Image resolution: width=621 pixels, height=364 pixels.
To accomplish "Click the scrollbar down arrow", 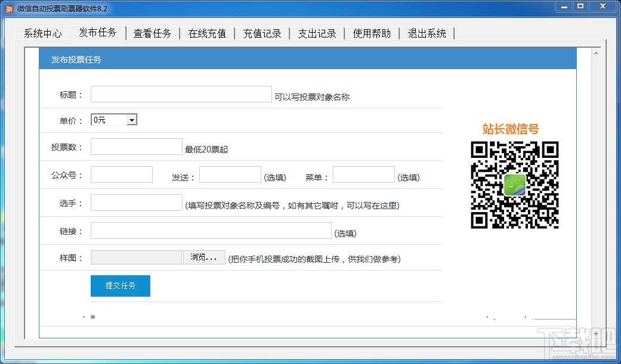I will tap(596, 334).
